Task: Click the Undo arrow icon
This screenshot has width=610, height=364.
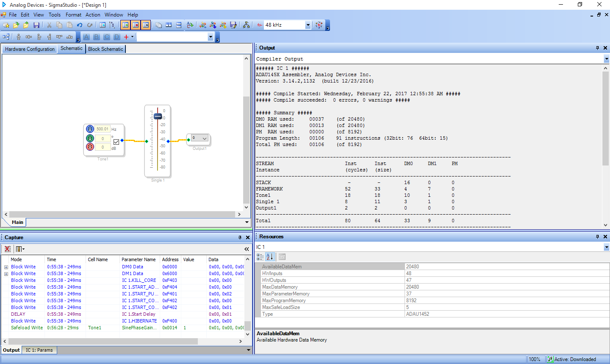Action: [80, 25]
